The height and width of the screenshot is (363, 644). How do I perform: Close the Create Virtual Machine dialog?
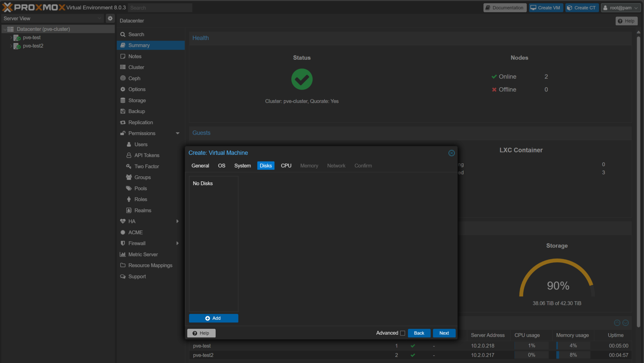(x=451, y=153)
